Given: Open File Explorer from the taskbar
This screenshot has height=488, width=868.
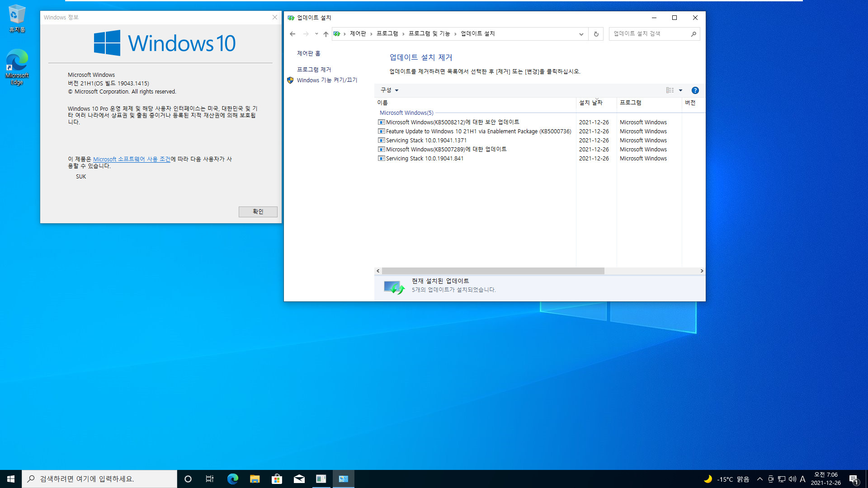Looking at the screenshot, I should point(255,479).
